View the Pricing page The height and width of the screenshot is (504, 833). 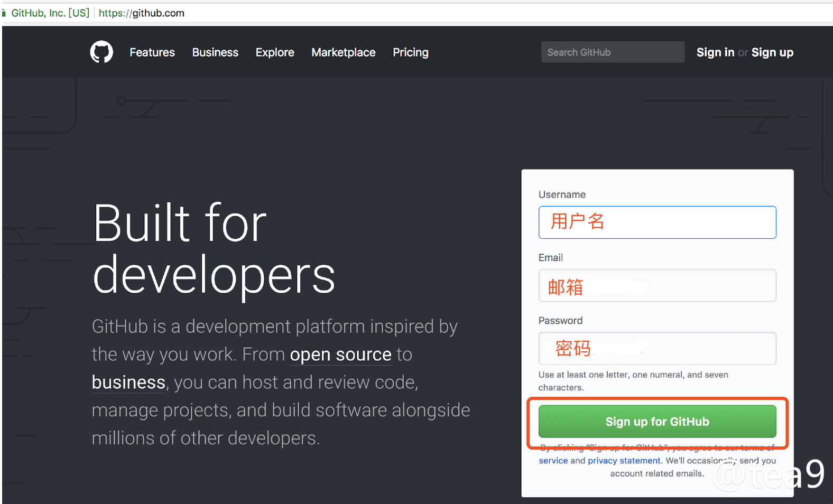click(x=411, y=52)
